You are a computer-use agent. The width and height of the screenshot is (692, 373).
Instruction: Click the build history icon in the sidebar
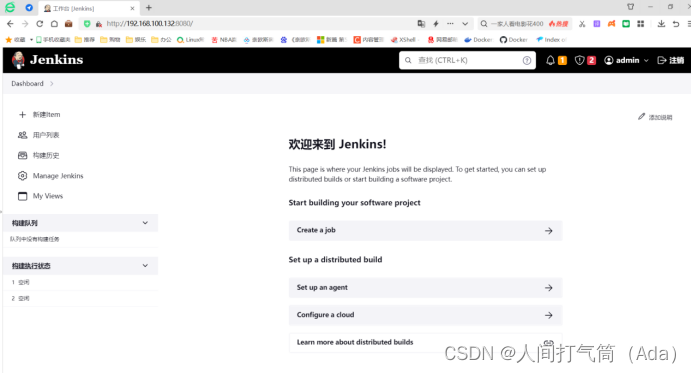[23, 155]
